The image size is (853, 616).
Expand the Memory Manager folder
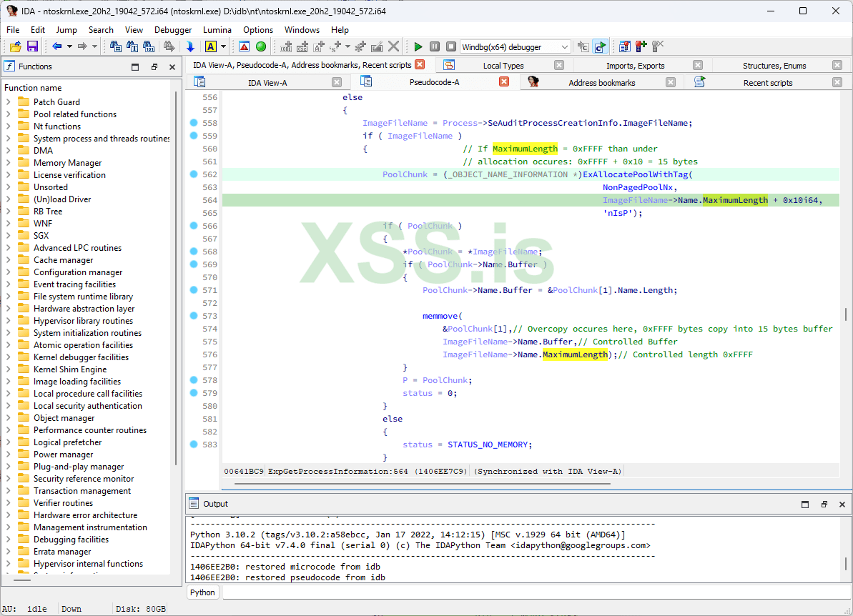[9, 163]
